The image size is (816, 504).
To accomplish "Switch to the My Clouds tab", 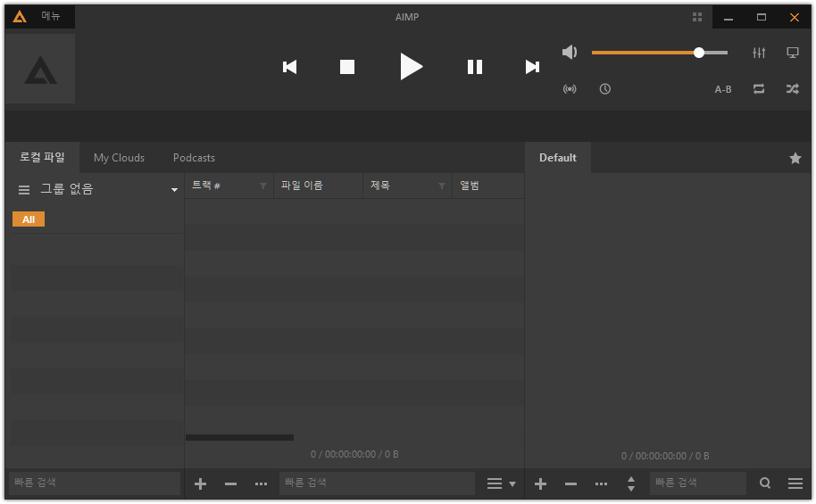I will click(x=119, y=158).
